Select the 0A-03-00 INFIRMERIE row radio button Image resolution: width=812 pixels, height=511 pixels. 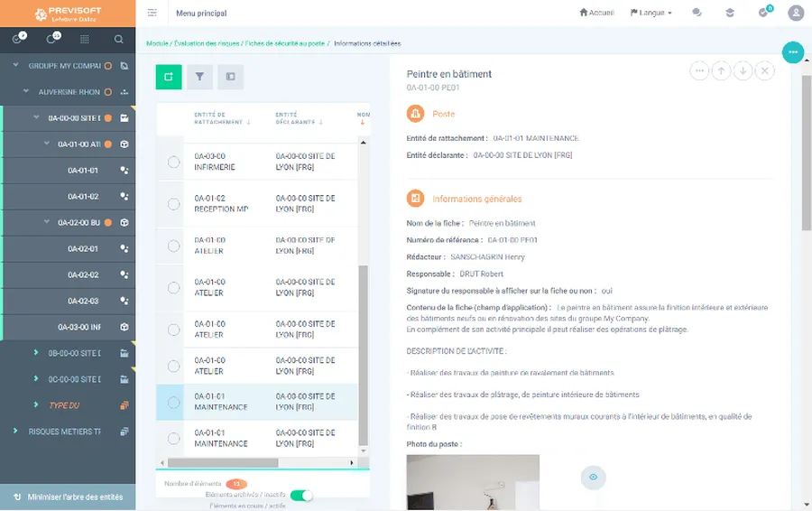click(x=173, y=162)
